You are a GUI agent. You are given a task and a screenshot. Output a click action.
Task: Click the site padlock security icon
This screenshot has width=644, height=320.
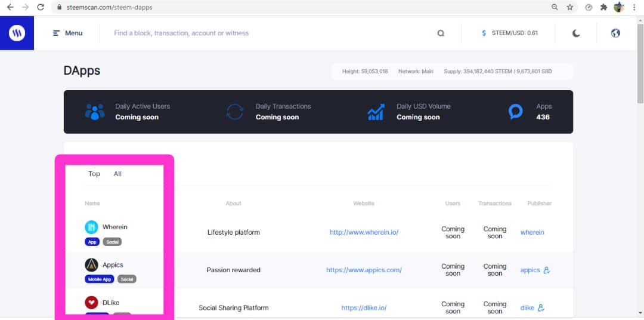click(60, 7)
